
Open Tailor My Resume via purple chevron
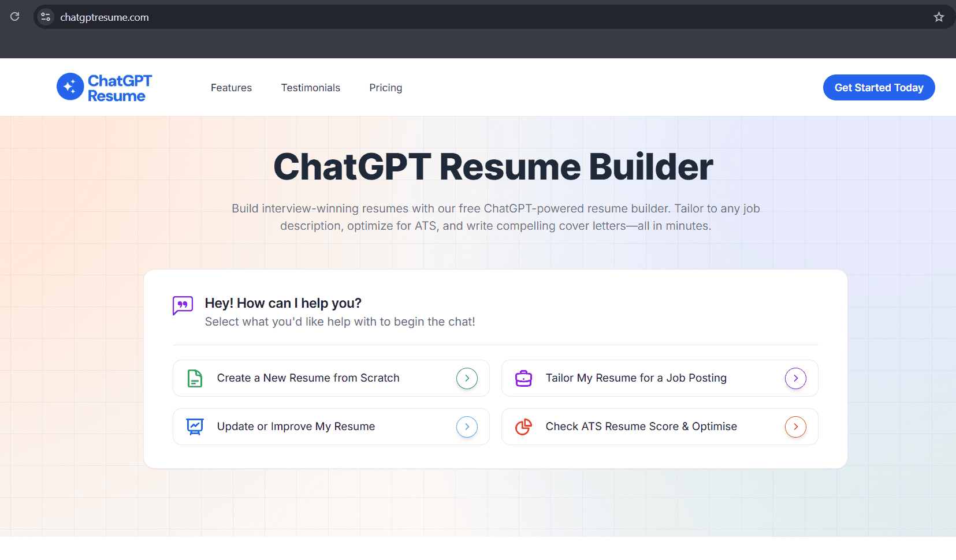(x=795, y=378)
